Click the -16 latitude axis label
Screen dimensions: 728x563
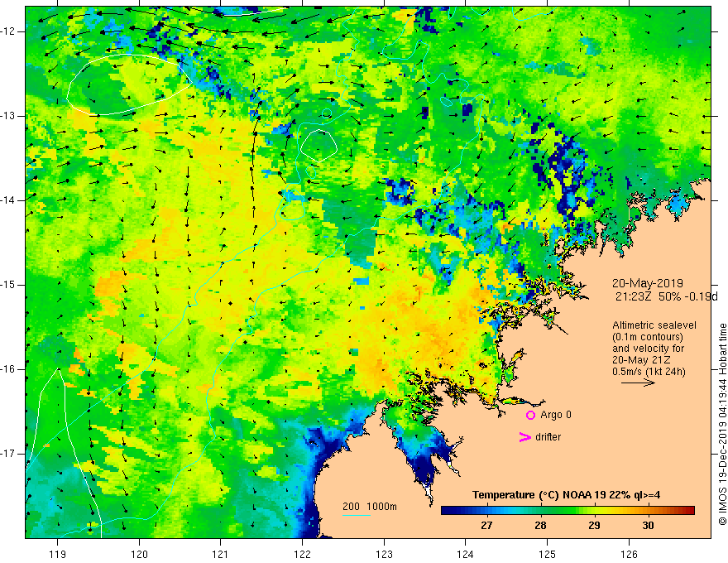[8, 369]
